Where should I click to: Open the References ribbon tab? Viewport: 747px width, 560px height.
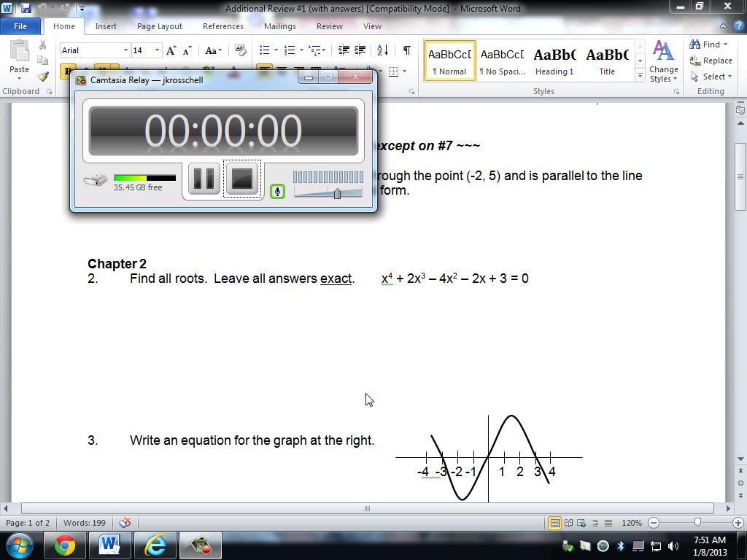(223, 26)
